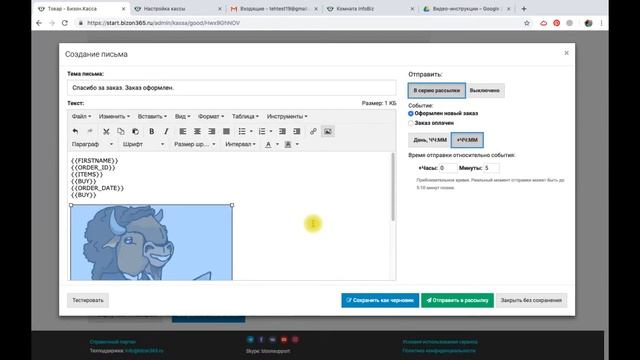
Task: Choose 'День, ЧЧ:ММ' time mode
Action: (x=430, y=140)
